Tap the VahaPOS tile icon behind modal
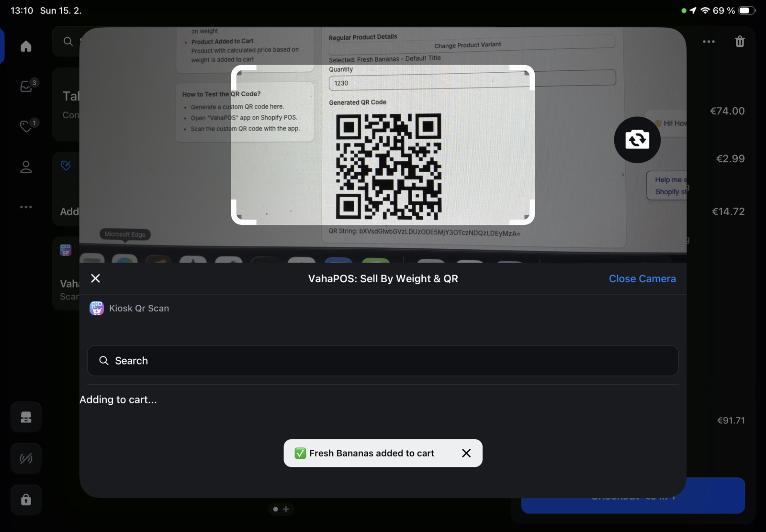The image size is (766, 532). coord(66,250)
